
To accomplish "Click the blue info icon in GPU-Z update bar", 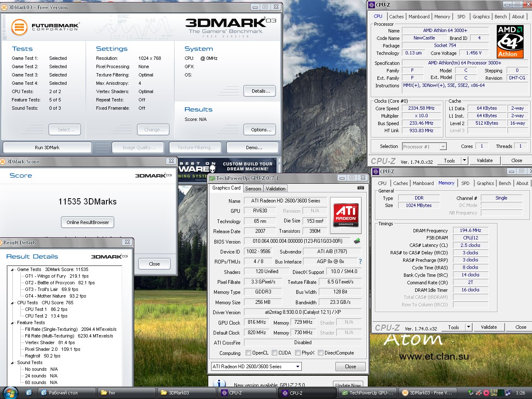I will pos(219,383).
